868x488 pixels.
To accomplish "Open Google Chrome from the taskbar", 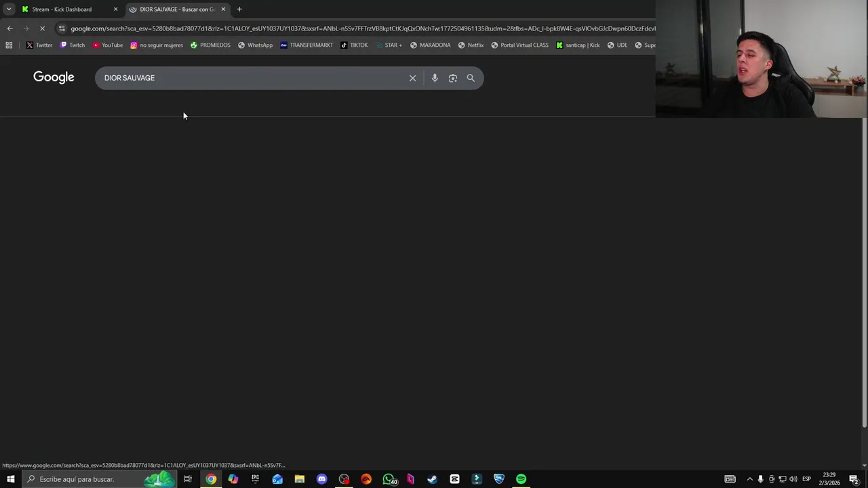I will tap(211, 479).
